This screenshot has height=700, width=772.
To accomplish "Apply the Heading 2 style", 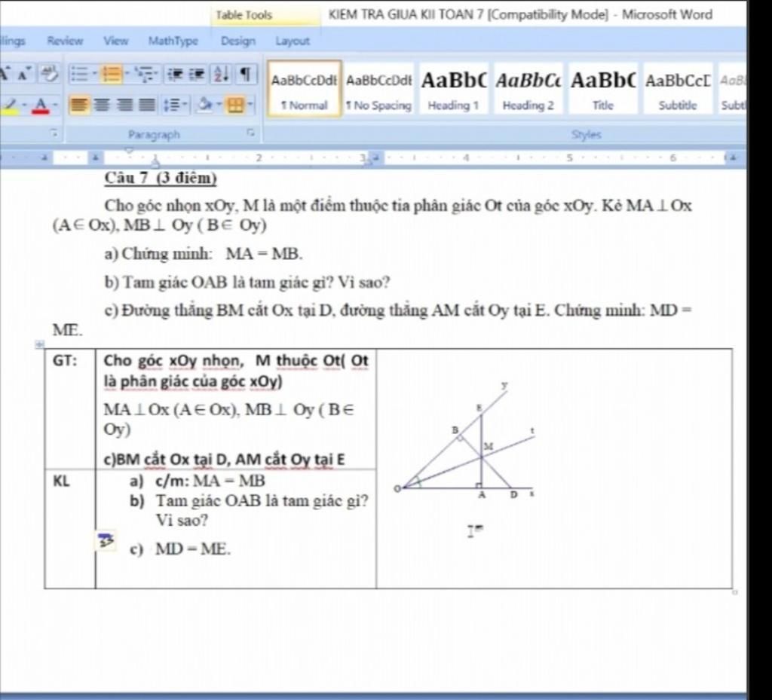I will pos(528,89).
